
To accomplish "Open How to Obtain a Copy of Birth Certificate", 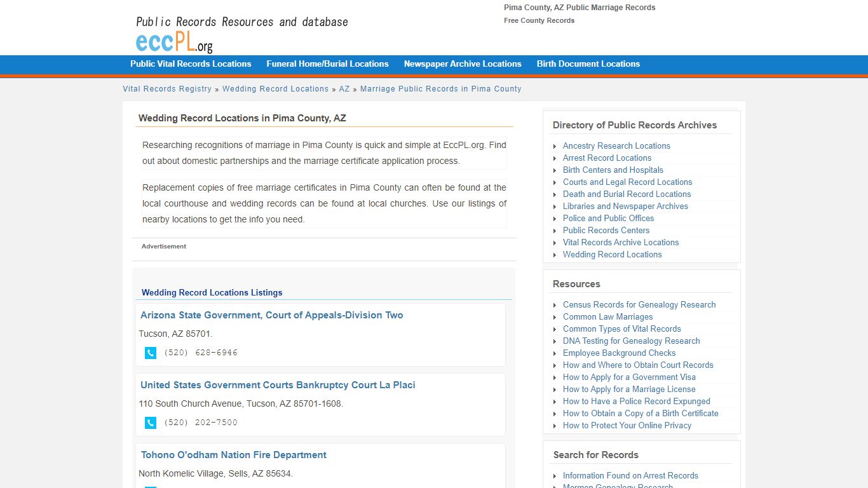I will (x=641, y=413).
